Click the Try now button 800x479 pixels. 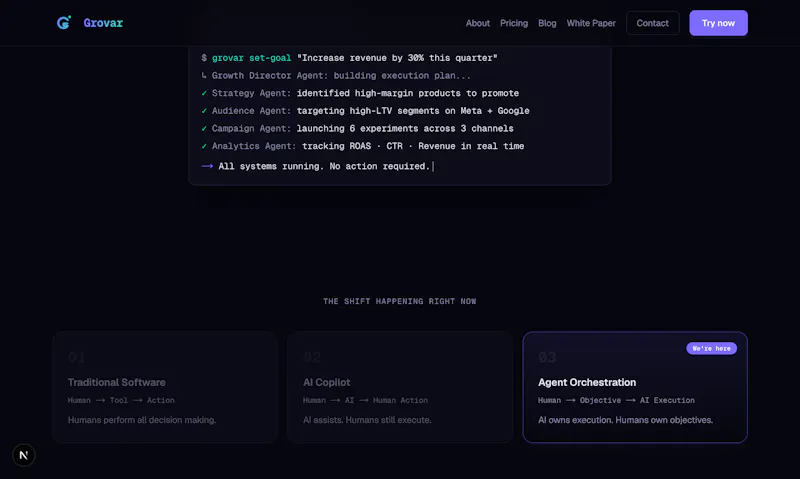click(x=718, y=23)
